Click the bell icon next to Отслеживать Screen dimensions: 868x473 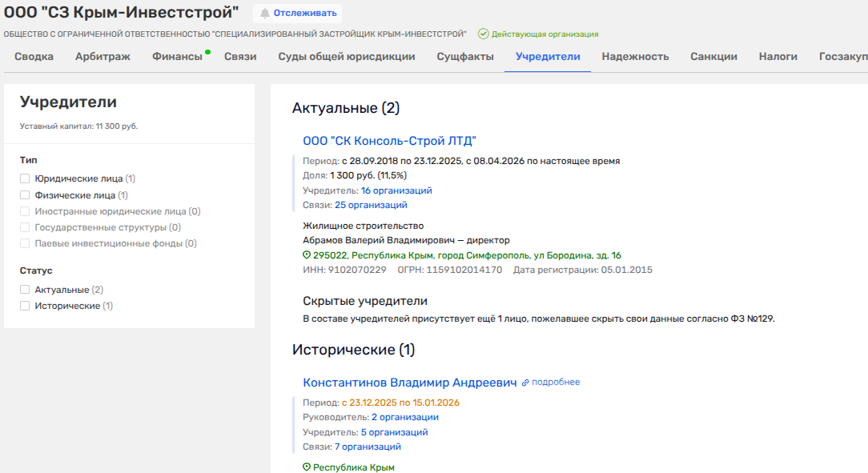[x=265, y=14]
